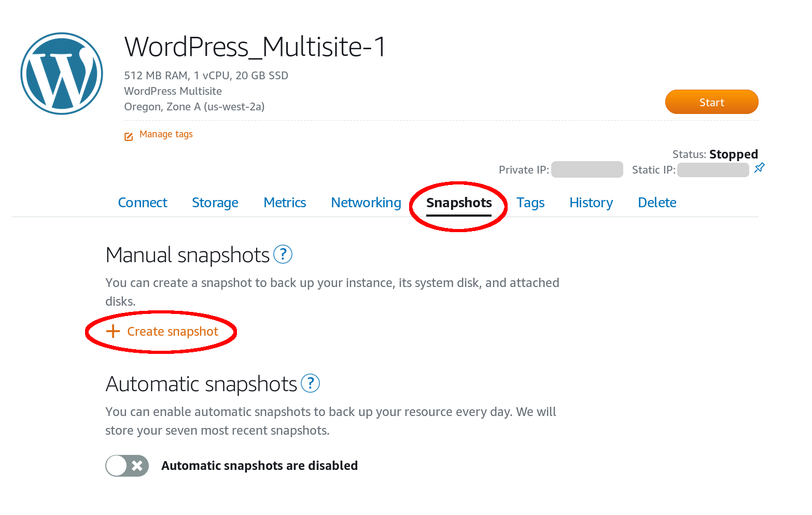The height and width of the screenshot is (515, 812).
Task: Go to the Networking tab
Action: pos(366,203)
